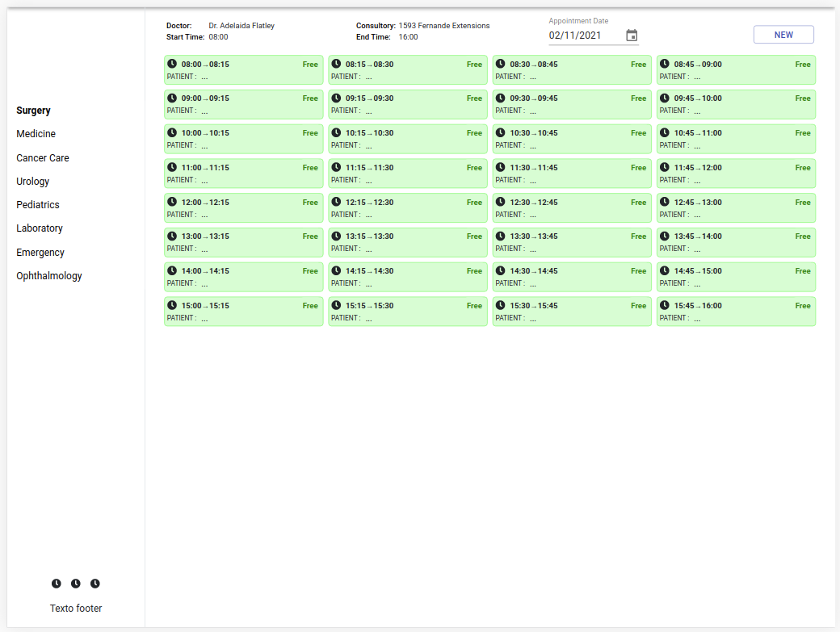Click the clock icon of the 15:00 slot
840x632 pixels.
click(x=172, y=305)
